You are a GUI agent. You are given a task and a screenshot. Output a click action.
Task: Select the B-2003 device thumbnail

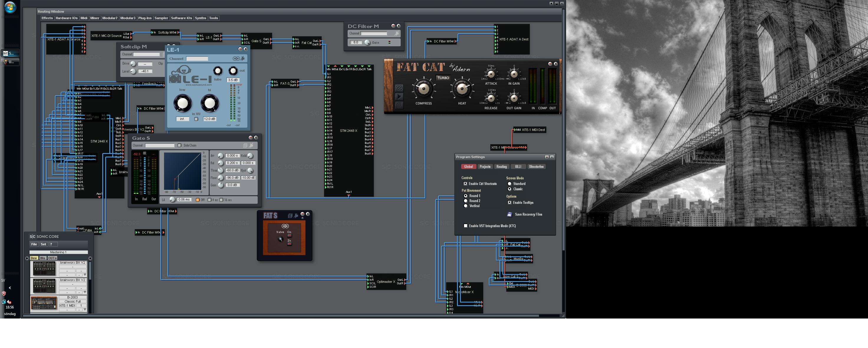(x=44, y=303)
